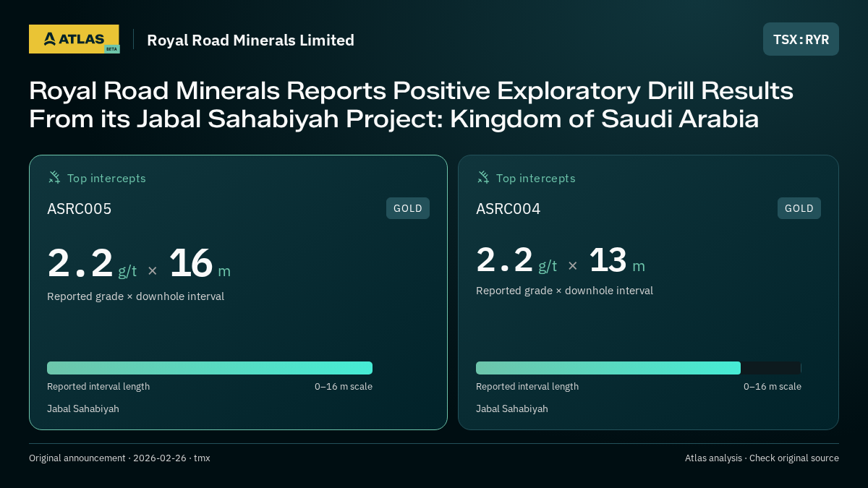
Task: Click the ASRC004 interval length bar
Action: [x=639, y=368]
